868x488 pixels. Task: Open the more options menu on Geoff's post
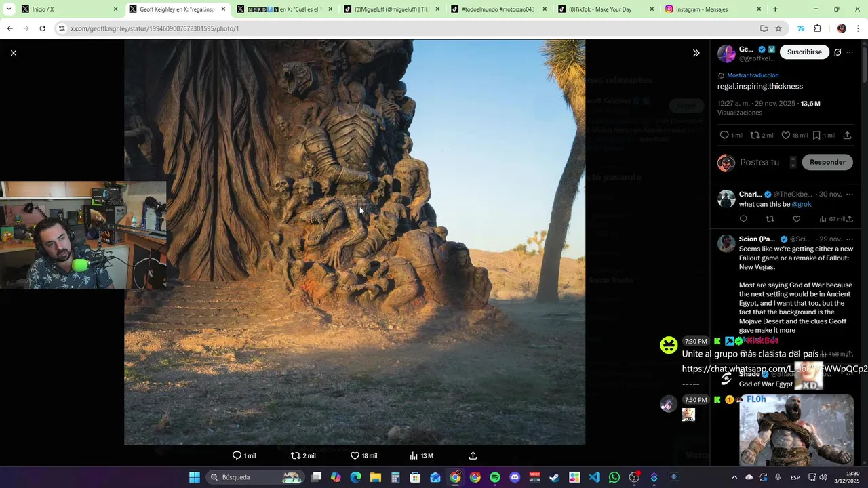pos(850,52)
